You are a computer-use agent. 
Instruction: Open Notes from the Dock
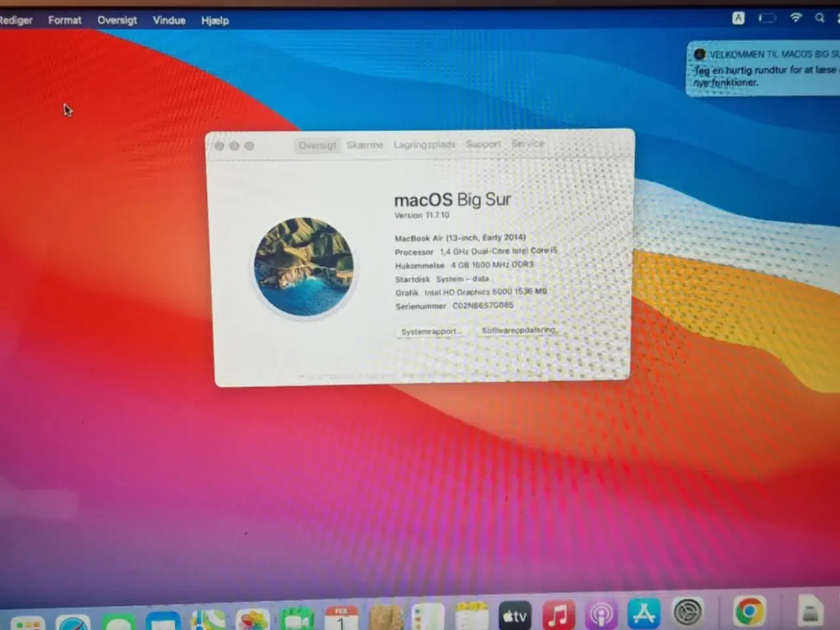[x=472, y=616]
